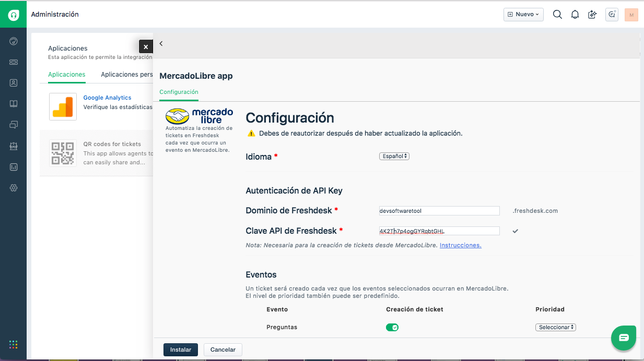Click the API key verified checkmark

(x=515, y=231)
